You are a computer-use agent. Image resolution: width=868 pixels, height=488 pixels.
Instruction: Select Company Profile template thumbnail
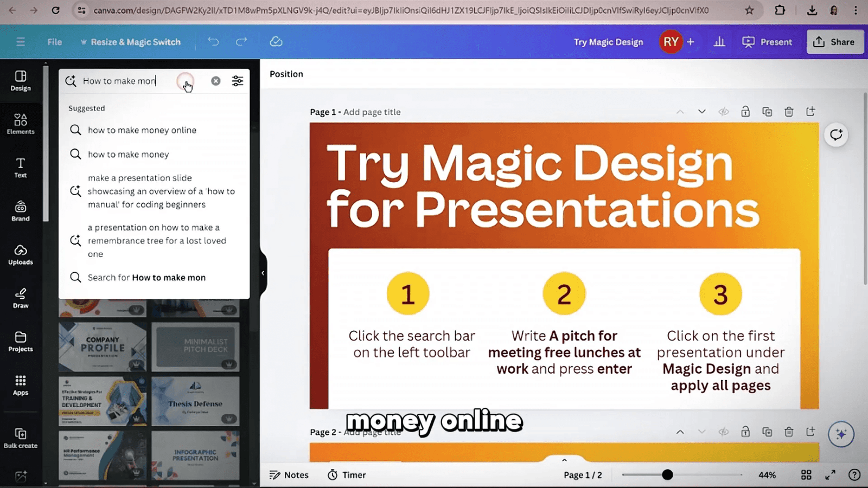coord(103,347)
